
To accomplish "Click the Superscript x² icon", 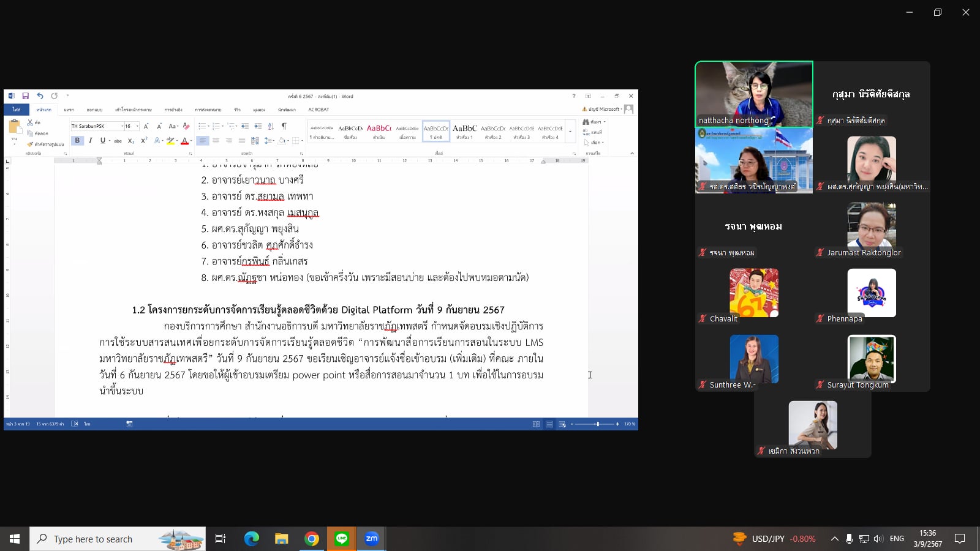I will pos(144,141).
